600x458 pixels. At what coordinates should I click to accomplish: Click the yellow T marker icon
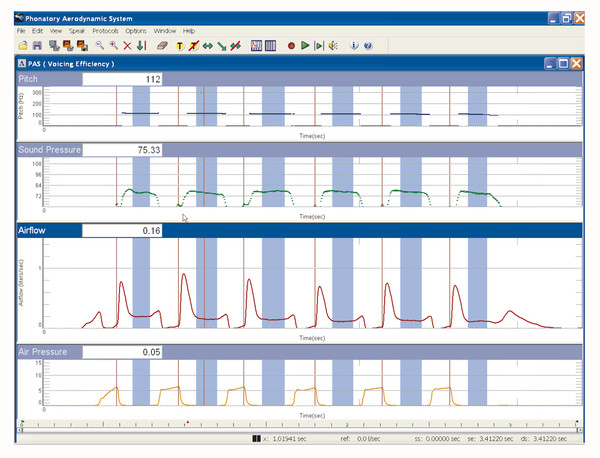[180, 45]
